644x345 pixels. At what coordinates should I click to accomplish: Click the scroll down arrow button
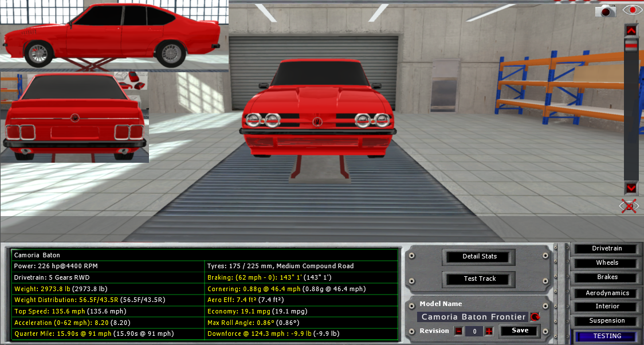click(631, 188)
